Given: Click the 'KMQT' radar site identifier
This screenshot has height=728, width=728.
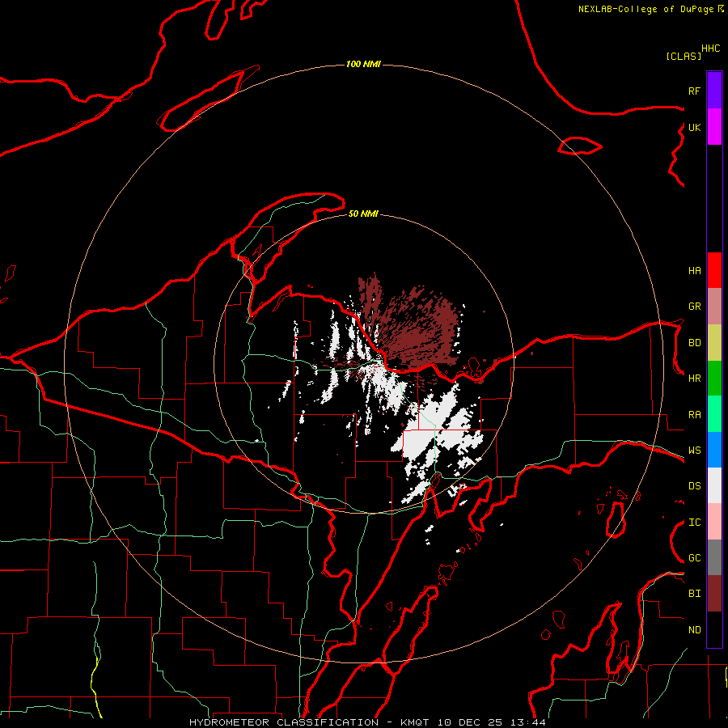Looking at the screenshot, I should coord(415,722).
